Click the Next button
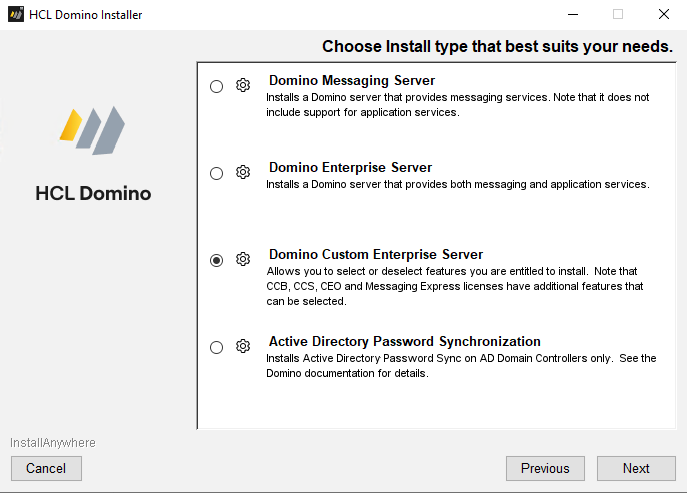 click(636, 468)
